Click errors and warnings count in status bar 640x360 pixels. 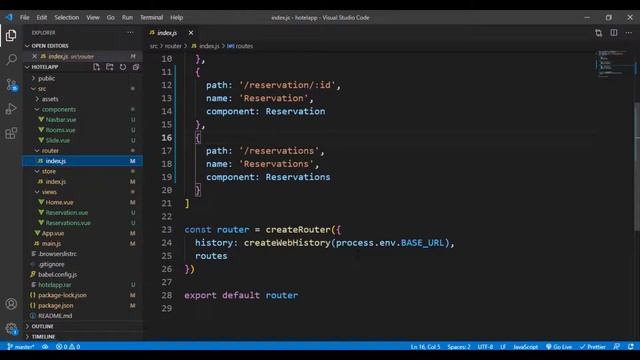tap(68, 347)
